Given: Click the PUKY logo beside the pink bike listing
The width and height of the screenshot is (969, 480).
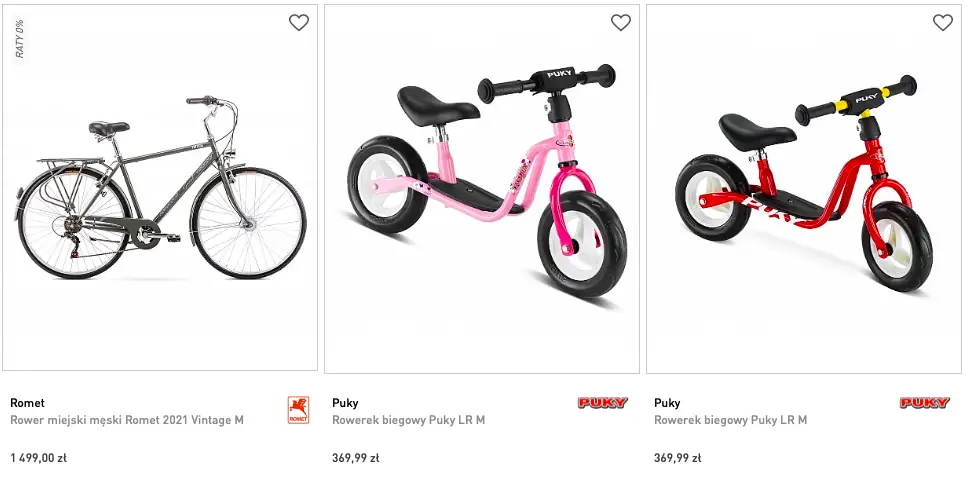Looking at the screenshot, I should [x=603, y=403].
